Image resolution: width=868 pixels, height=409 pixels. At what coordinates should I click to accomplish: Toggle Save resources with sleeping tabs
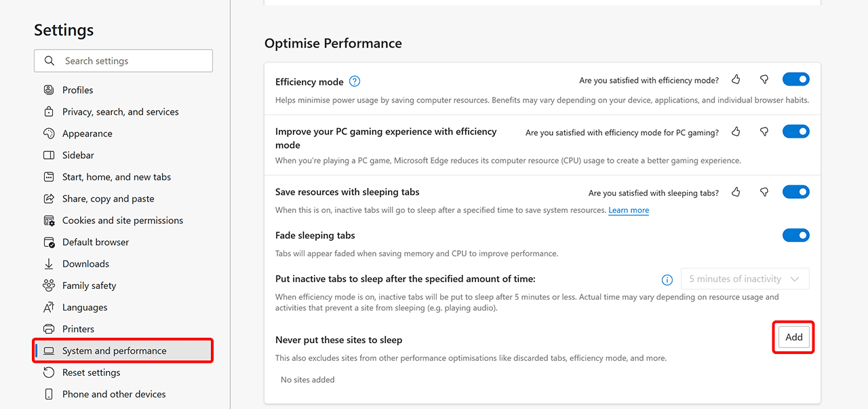coord(795,192)
